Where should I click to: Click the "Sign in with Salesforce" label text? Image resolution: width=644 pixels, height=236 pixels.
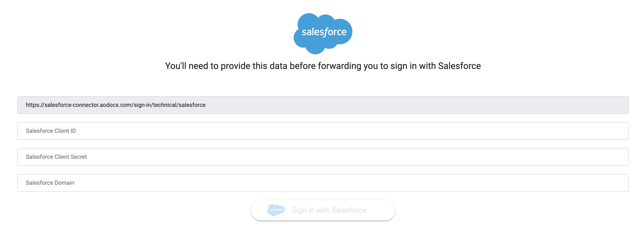(x=329, y=210)
